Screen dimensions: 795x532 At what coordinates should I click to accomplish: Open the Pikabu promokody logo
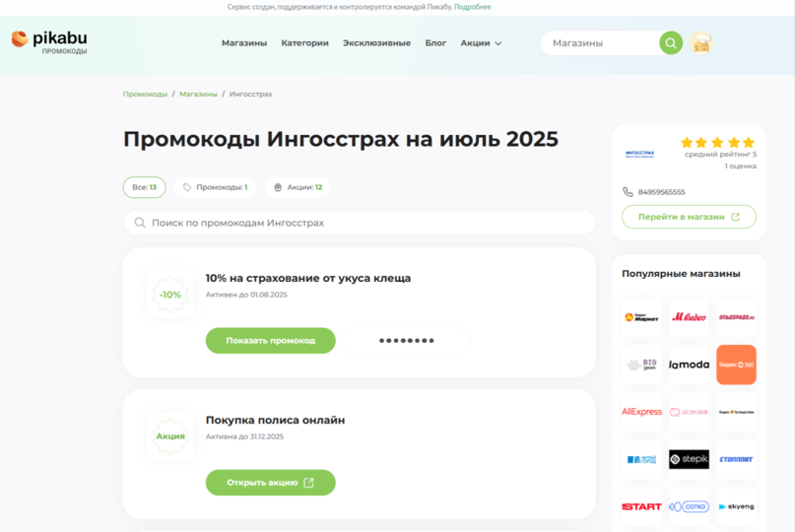coord(49,42)
